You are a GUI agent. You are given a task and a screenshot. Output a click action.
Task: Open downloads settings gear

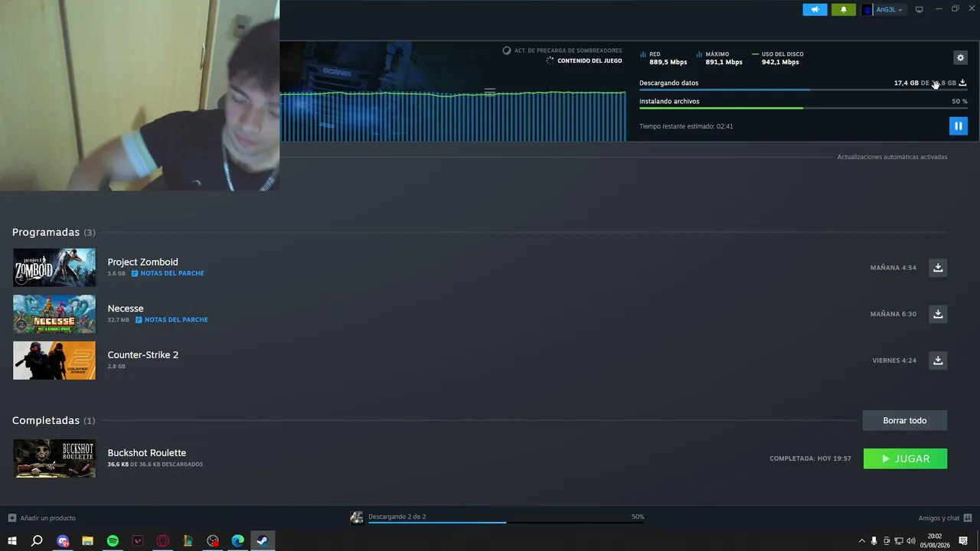point(961,57)
